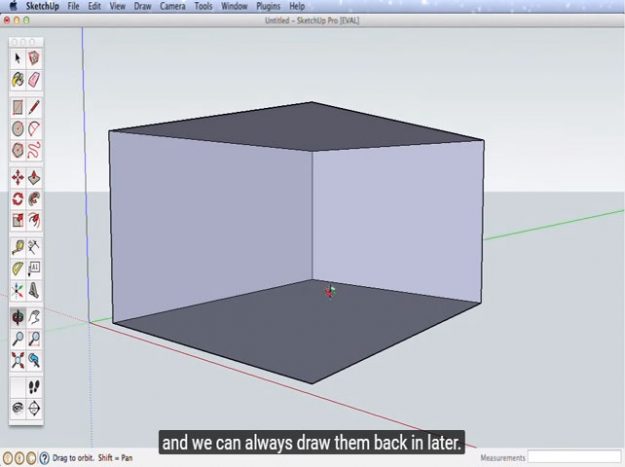Activate the Tape Measure tool
This screenshot has width=625, height=467.
(x=18, y=246)
